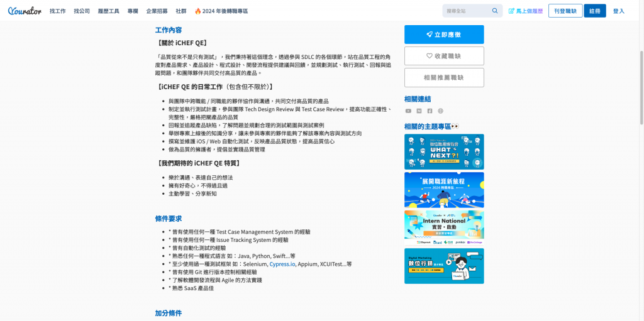Click the 馬上做履歷 link
This screenshot has width=644, height=321.
[x=526, y=11]
